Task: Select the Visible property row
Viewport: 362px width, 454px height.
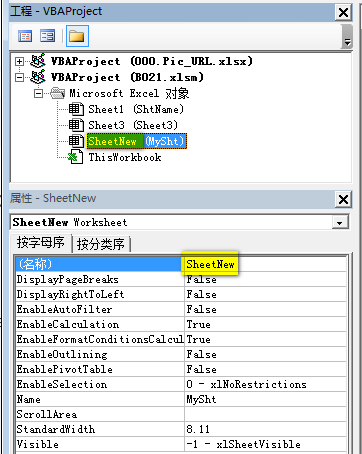Action: 99,444
